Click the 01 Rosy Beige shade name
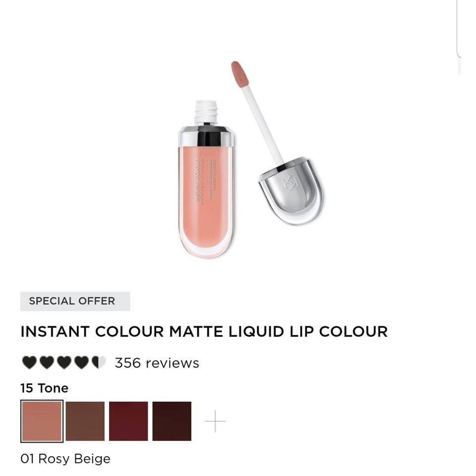Image resolution: width=476 pixels, height=476 pixels. (x=65, y=458)
